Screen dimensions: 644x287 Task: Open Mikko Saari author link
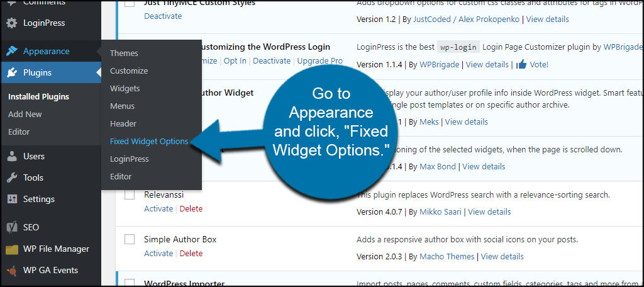coord(441,211)
